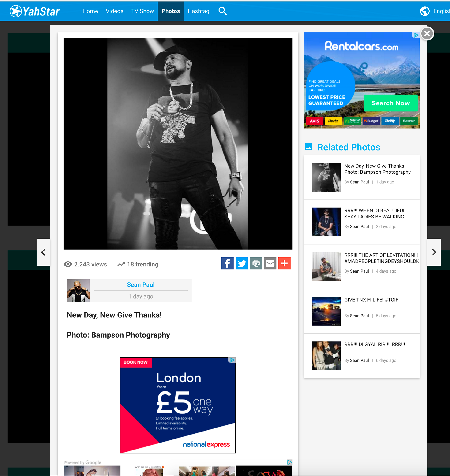Click the YahStar logo
The width and height of the screenshot is (450, 476).
35,11
